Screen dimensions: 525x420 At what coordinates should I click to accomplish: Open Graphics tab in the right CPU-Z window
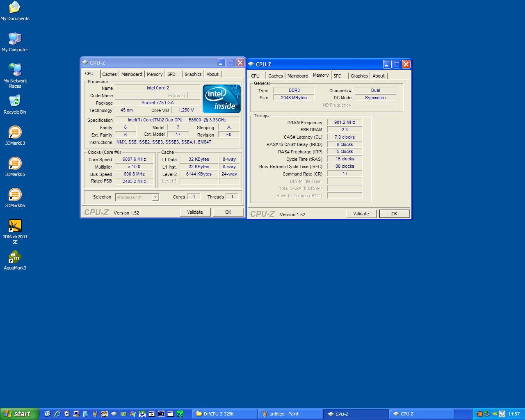pos(359,76)
